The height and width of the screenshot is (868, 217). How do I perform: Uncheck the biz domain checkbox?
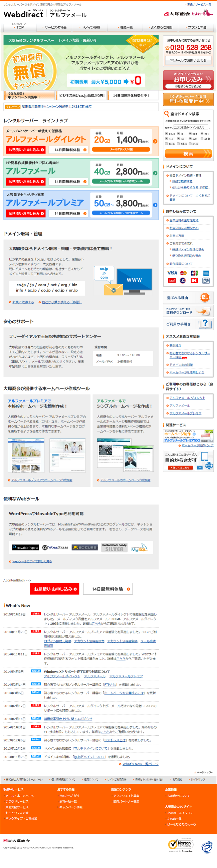(178, 139)
